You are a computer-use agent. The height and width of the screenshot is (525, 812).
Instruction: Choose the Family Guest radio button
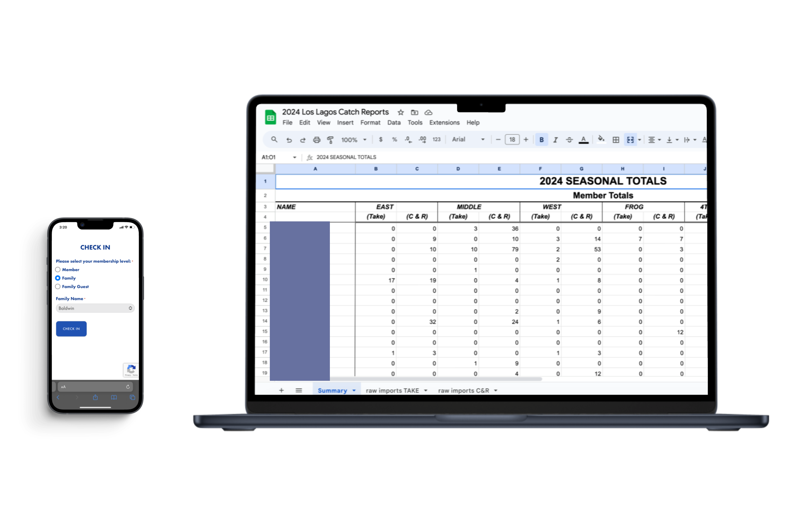click(x=58, y=287)
